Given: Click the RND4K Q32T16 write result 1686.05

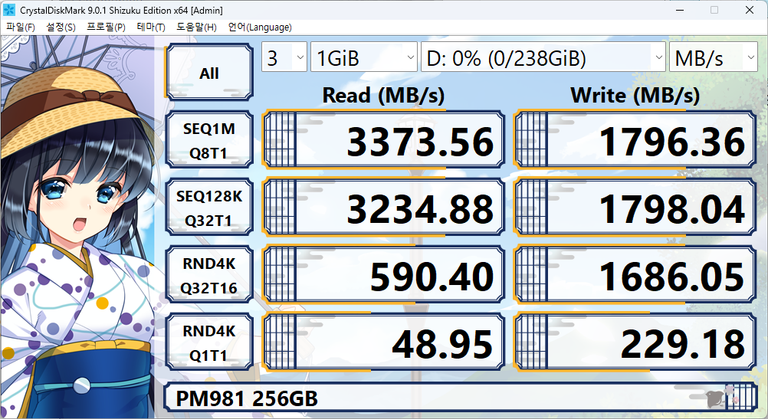Looking at the screenshot, I should point(635,275).
